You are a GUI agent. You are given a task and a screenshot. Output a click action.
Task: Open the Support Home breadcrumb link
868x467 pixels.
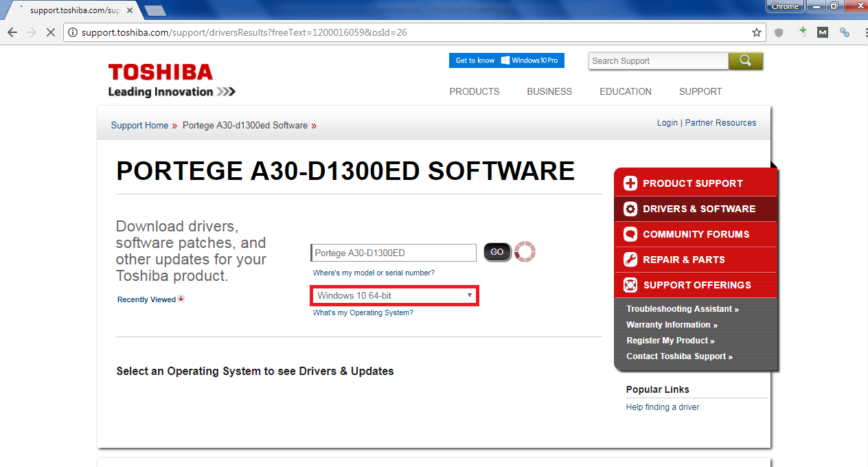[139, 126]
